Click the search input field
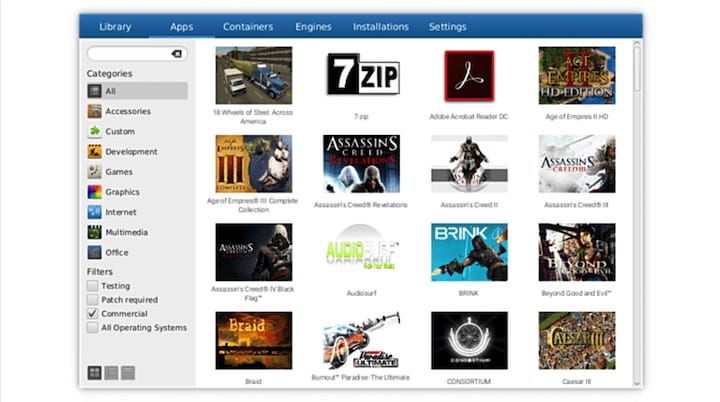The height and width of the screenshot is (402, 720). point(137,53)
